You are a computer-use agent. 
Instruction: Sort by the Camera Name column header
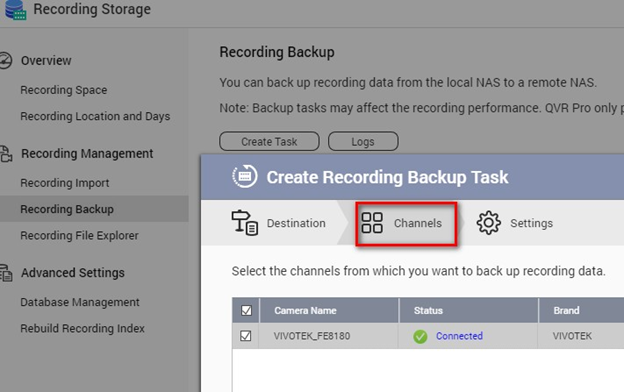(x=305, y=310)
